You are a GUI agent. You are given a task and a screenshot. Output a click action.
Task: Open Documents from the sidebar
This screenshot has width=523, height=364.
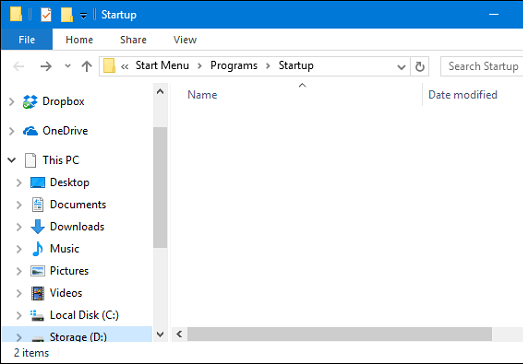pos(78,205)
